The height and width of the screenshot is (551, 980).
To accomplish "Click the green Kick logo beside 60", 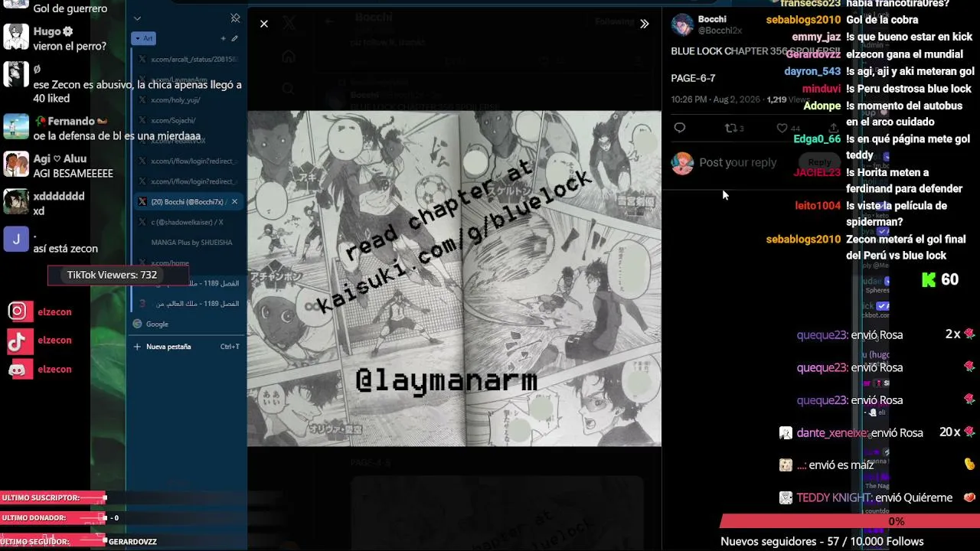I will [929, 280].
